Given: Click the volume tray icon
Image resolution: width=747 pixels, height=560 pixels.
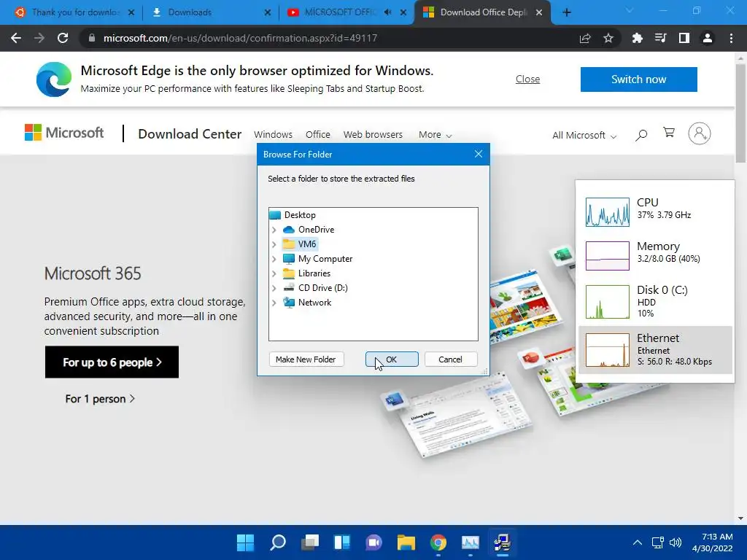Looking at the screenshot, I should click(x=675, y=542).
